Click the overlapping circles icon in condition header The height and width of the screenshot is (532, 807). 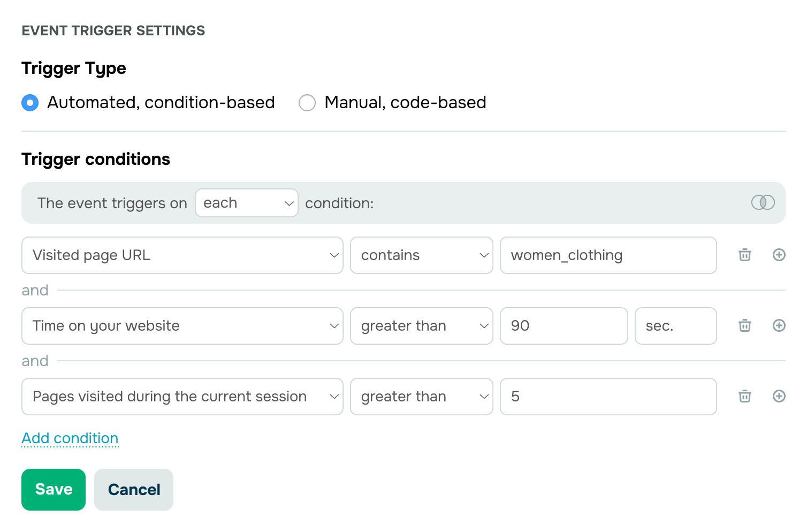click(763, 202)
